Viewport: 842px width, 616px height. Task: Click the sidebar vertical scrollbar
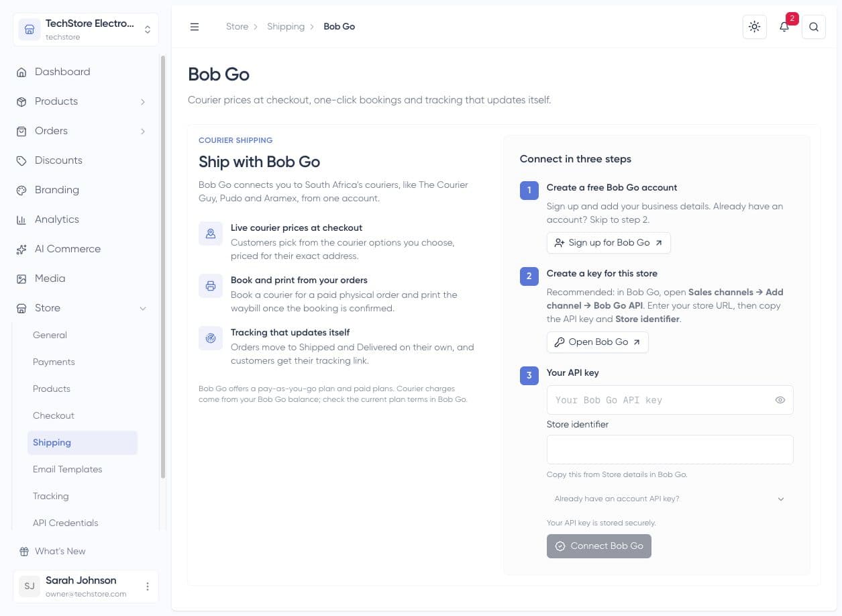coord(162,267)
